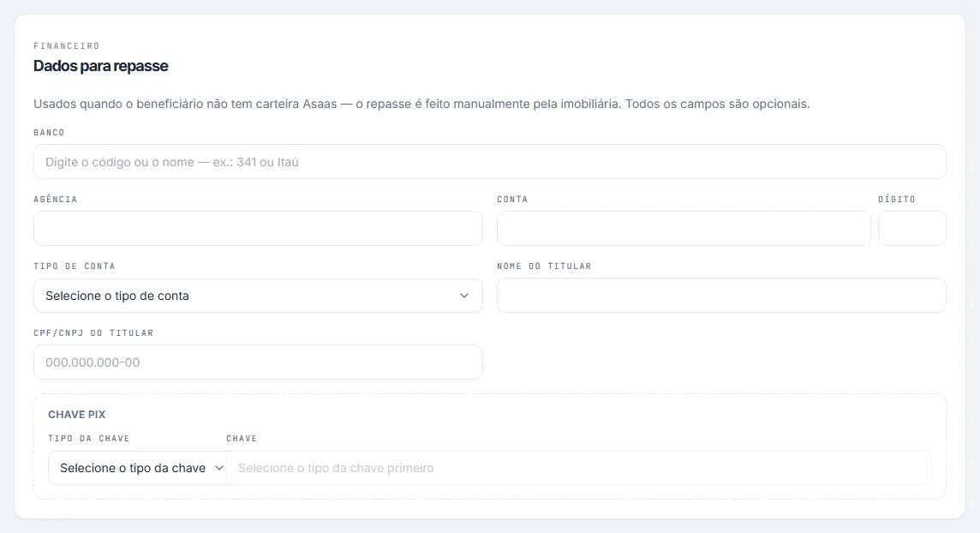980x533 pixels.
Task: Click the 'CPF/CNPJ DO TITULAR' label
Action: 93,333
